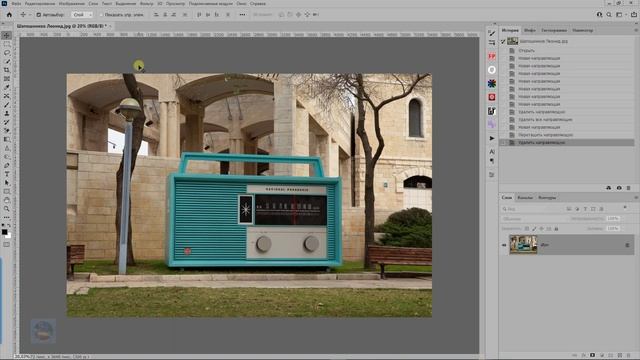Open the Brush Settings collapsed panel icon
This screenshot has width=640, height=360.
492,33
